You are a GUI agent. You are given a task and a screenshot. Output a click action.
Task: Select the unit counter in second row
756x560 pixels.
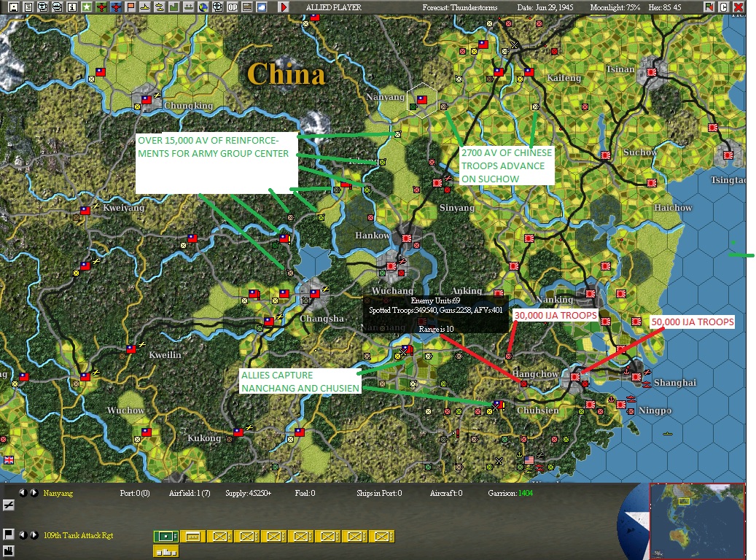(x=166, y=551)
